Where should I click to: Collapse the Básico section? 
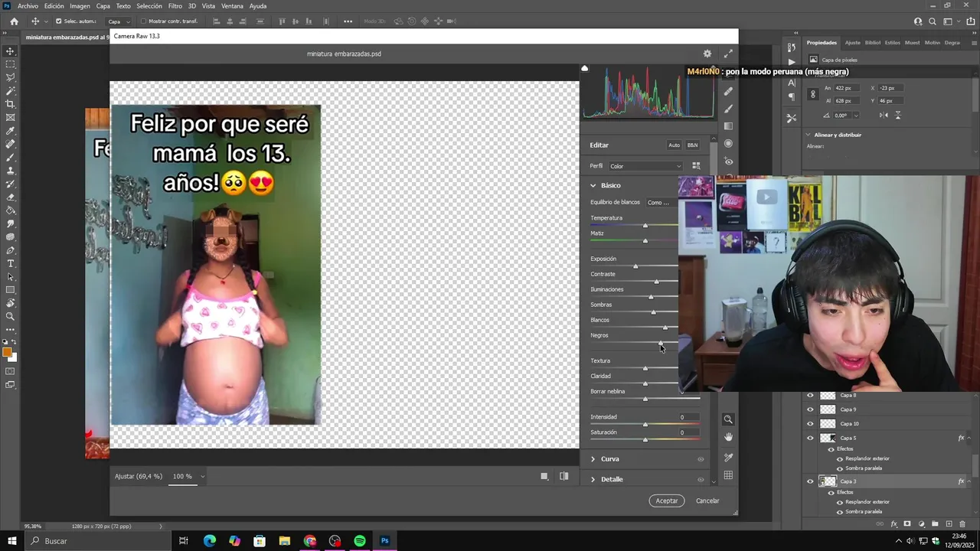[593, 185]
